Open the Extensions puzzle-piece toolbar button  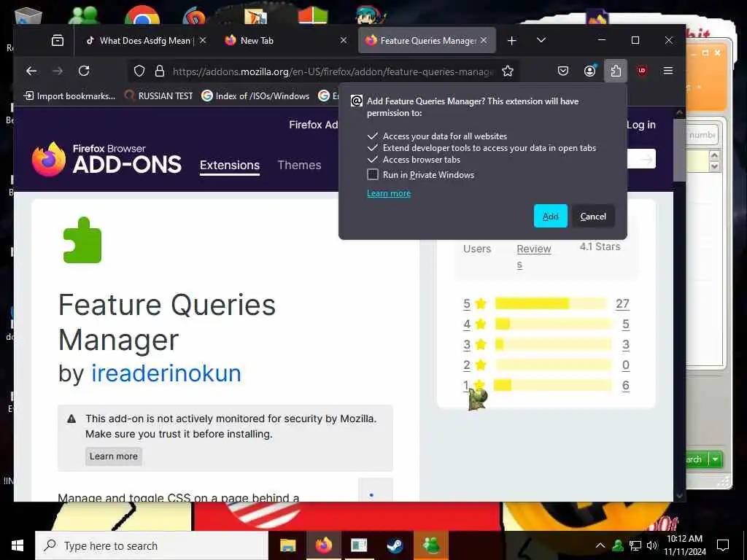pos(616,71)
